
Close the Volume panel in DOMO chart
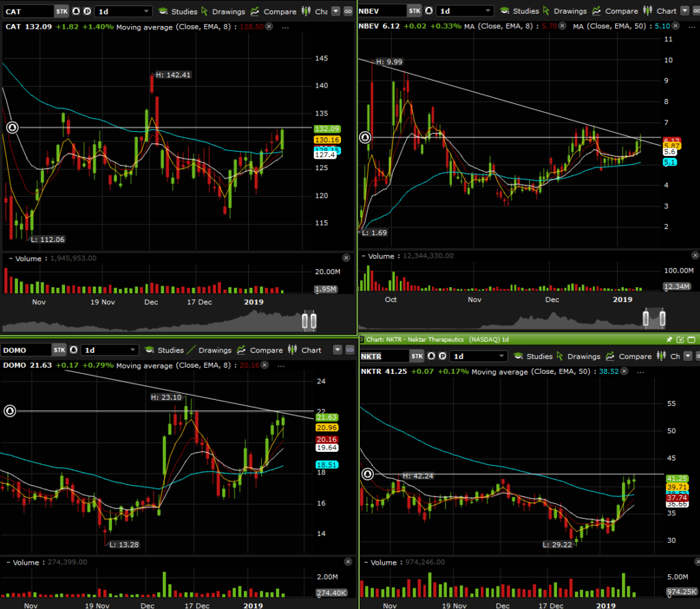(x=348, y=562)
